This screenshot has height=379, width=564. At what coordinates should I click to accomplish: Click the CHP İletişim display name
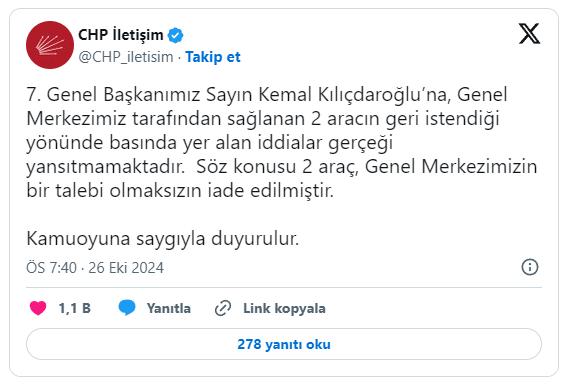(x=120, y=35)
